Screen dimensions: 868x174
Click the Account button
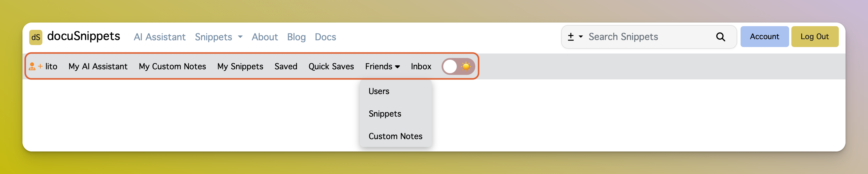(764, 37)
